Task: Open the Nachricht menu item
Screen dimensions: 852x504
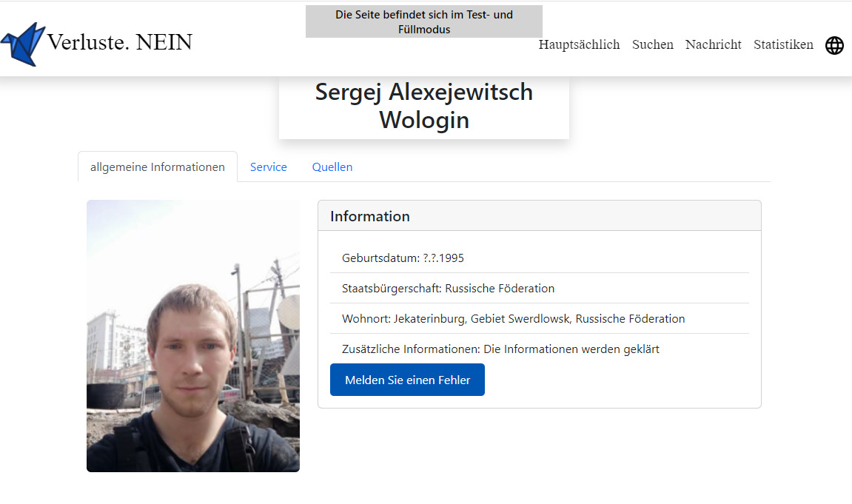Action: pos(713,44)
